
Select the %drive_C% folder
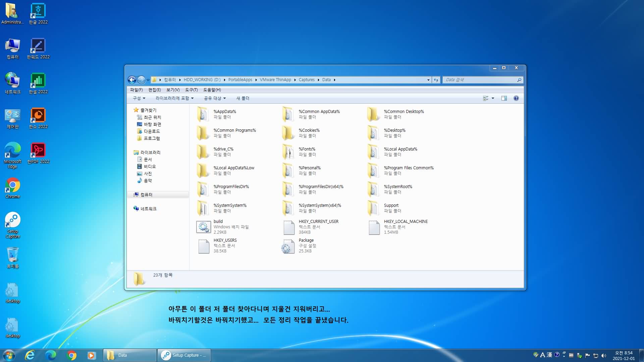215,152
